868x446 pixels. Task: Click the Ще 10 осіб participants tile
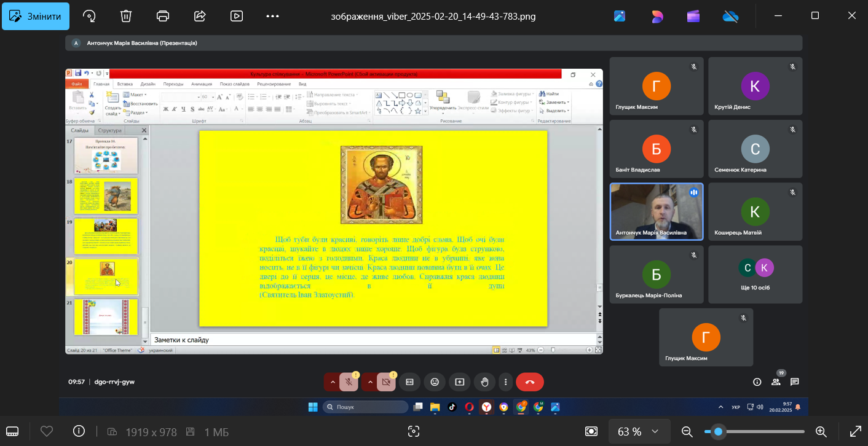click(756, 275)
